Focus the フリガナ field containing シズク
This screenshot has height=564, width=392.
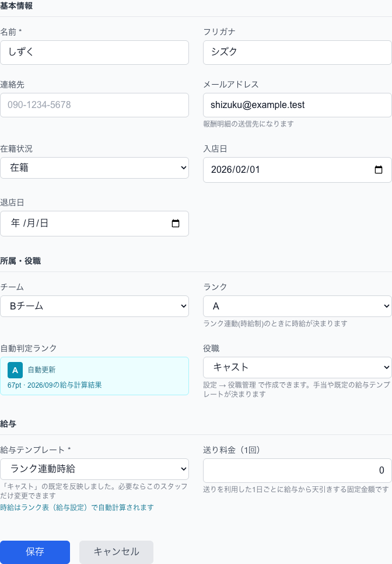(297, 53)
